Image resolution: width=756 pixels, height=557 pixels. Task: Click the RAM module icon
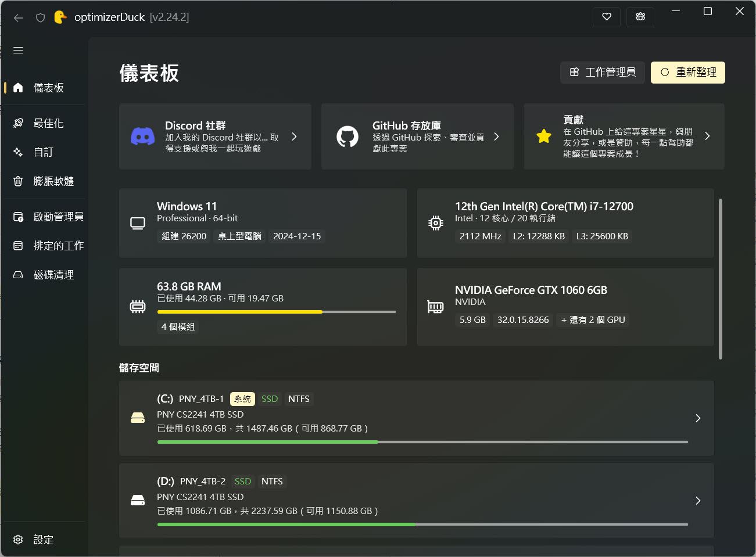click(138, 307)
